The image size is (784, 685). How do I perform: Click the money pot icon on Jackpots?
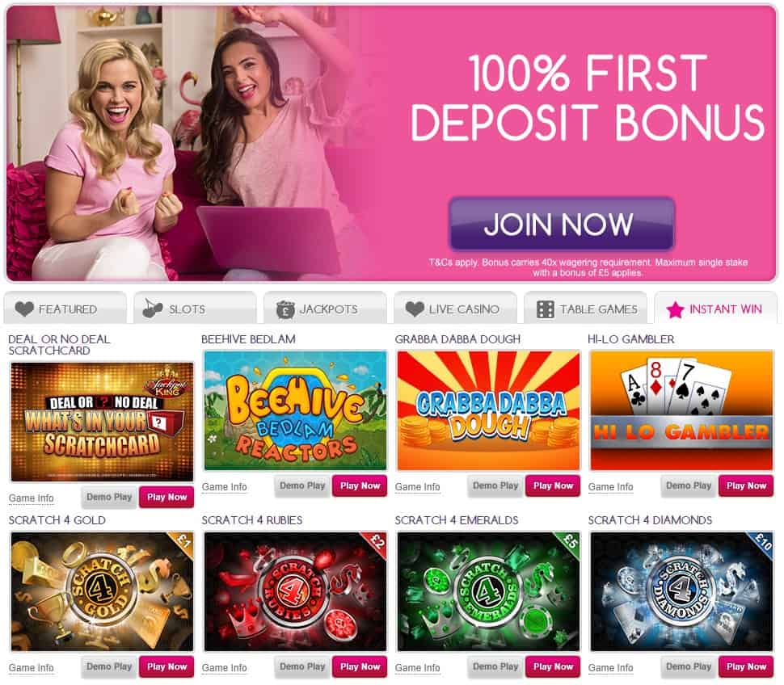(285, 309)
